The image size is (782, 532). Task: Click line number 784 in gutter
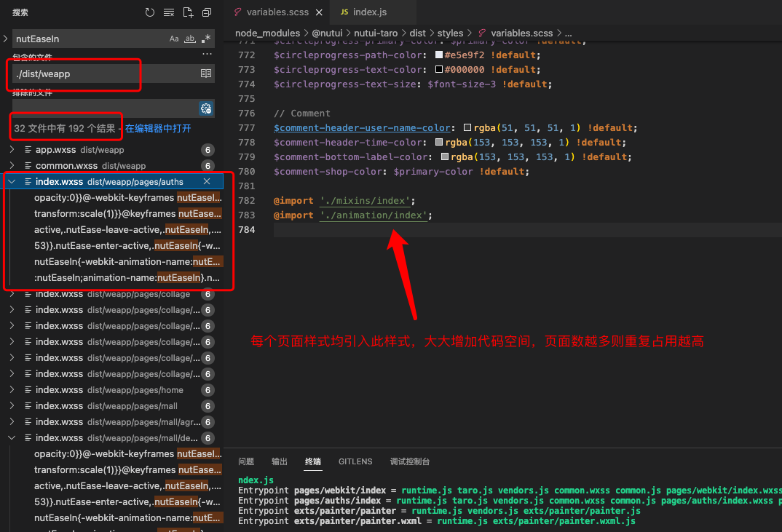coord(246,229)
